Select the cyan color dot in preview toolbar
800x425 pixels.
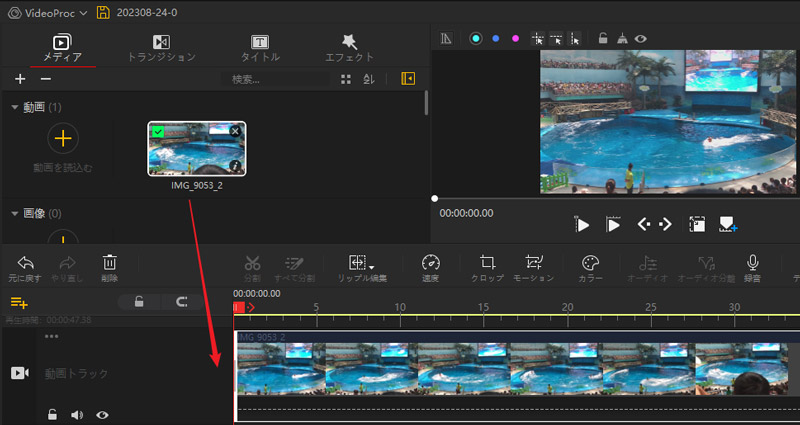[476, 38]
